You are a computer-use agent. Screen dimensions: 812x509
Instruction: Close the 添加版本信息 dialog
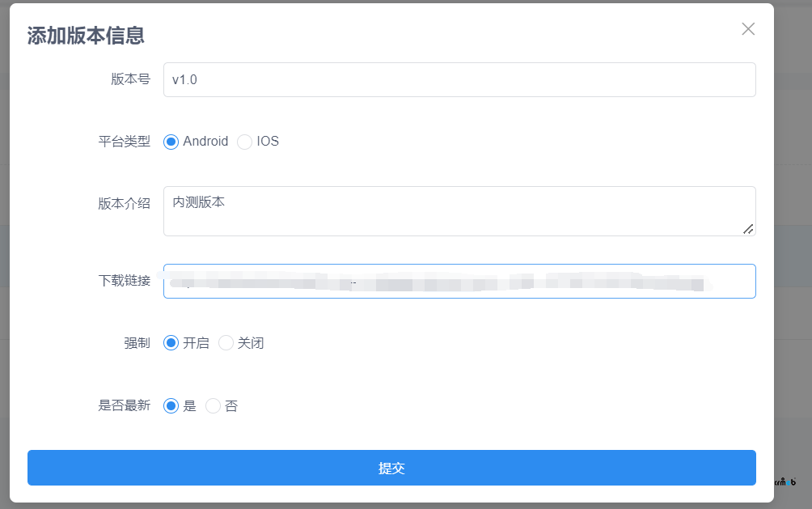[748, 29]
